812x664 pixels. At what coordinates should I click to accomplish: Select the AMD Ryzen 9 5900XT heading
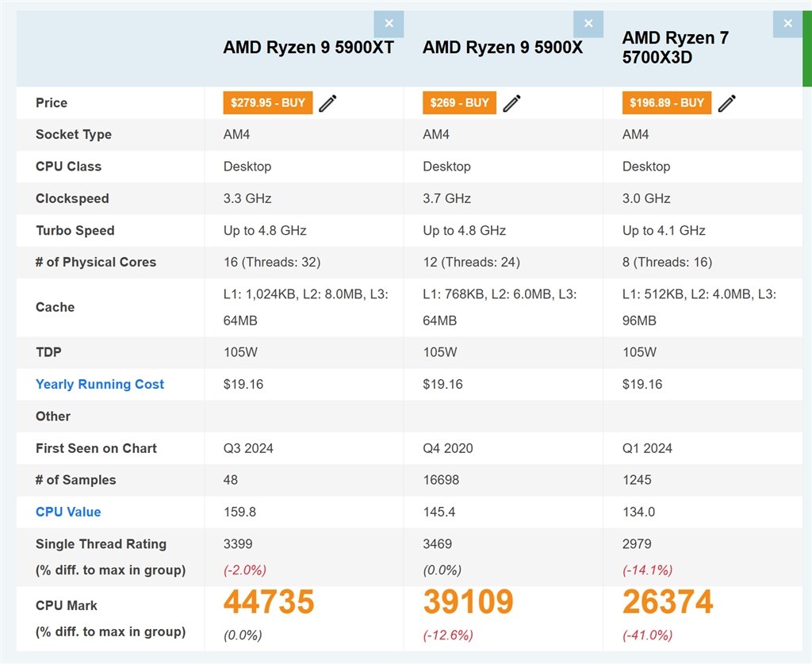pos(308,47)
